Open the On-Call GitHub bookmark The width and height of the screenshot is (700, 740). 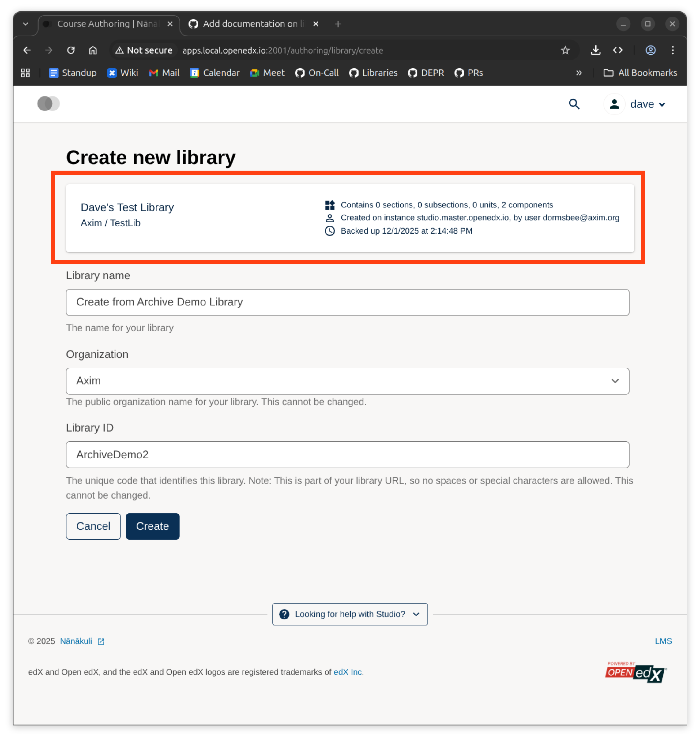[316, 73]
